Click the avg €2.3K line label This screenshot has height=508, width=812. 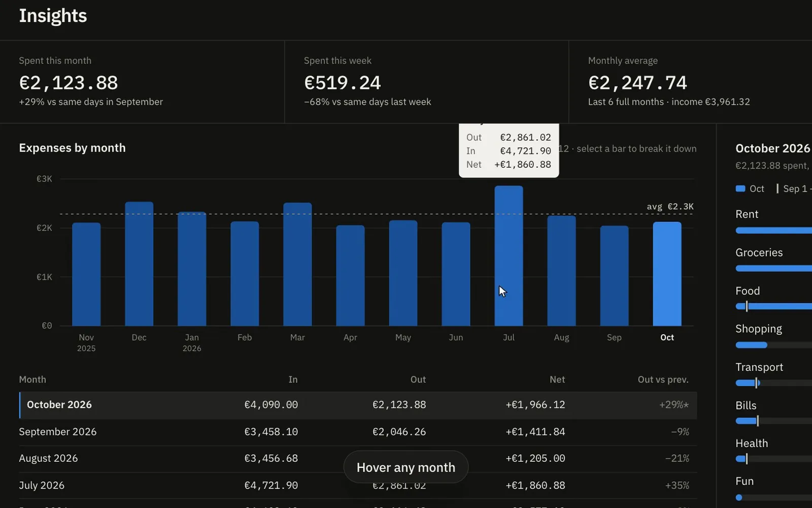coord(670,206)
